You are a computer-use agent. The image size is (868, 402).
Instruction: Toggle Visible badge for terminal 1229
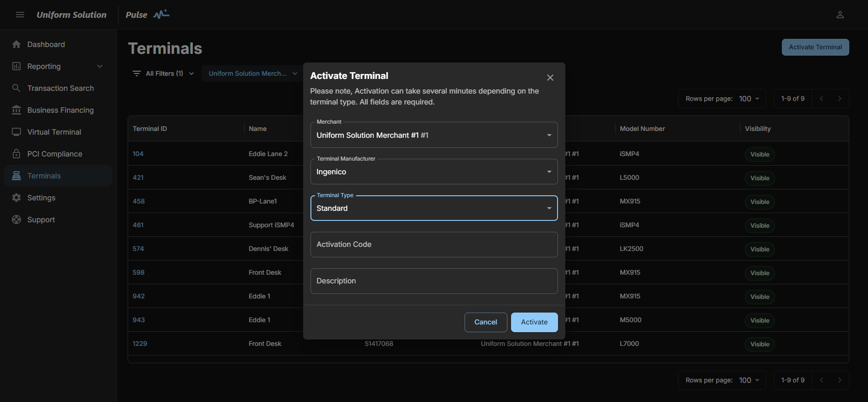(x=760, y=344)
